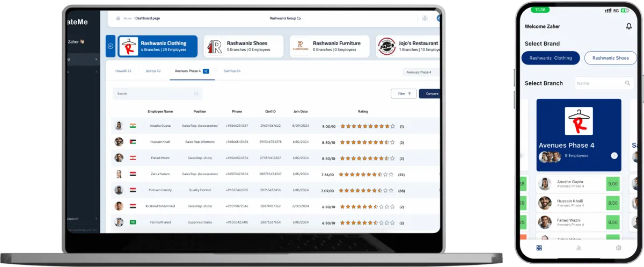Viewport: 644px width, 267px height.
Task: Select the Avenues Phase 4 tab
Action: tap(192, 71)
